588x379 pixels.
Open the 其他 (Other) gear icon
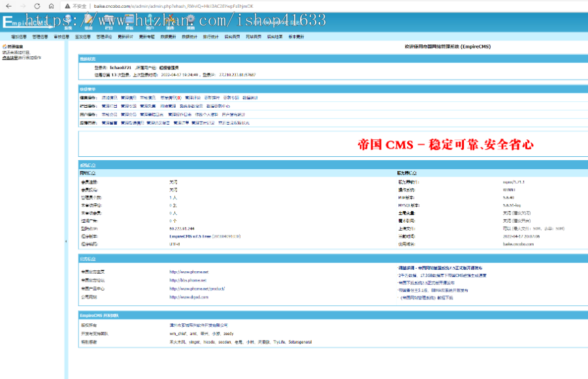point(190,25)
